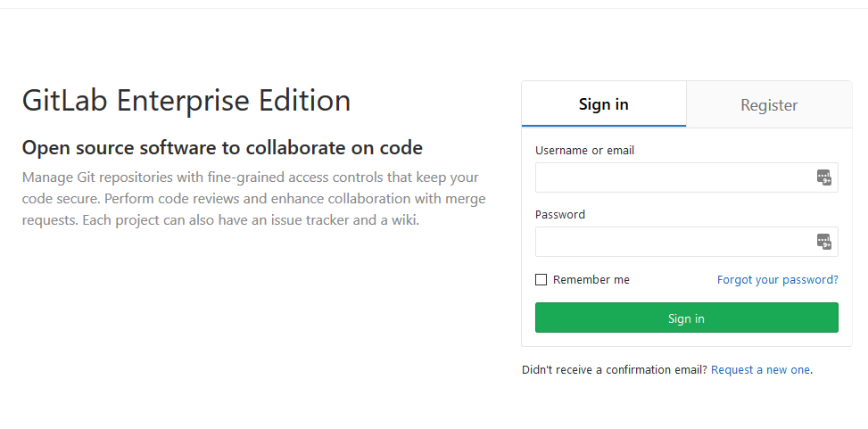The image size is (868, 429).
Task: Click the 'Password' field label
Action: tap(559, 215)
